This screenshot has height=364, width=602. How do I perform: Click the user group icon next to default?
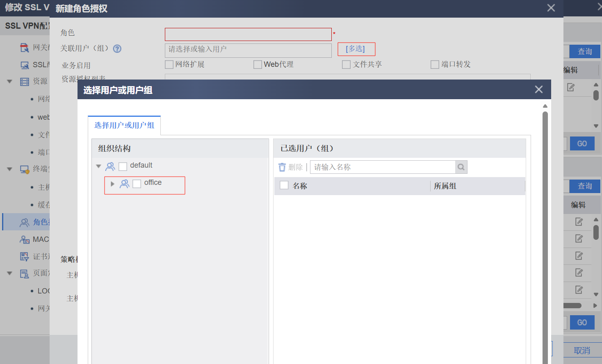click(x=110, y=166)
